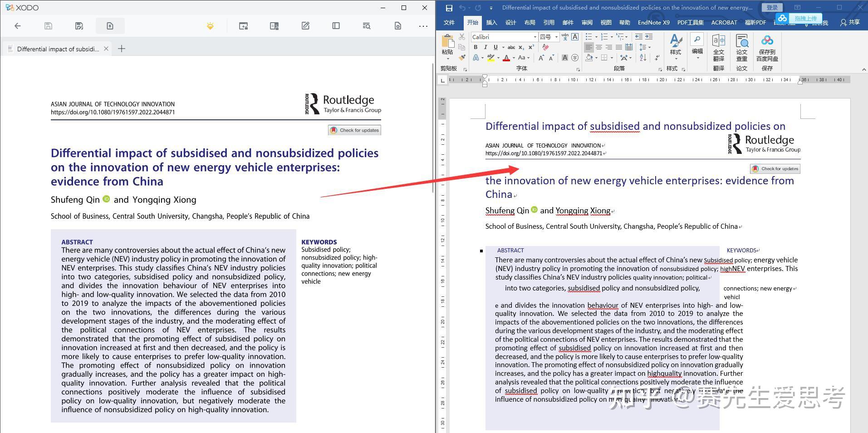This screenshot has height=433, width=868.
Task: Click the 论文查重 paper check icon
Action: [x=742, y=48]
